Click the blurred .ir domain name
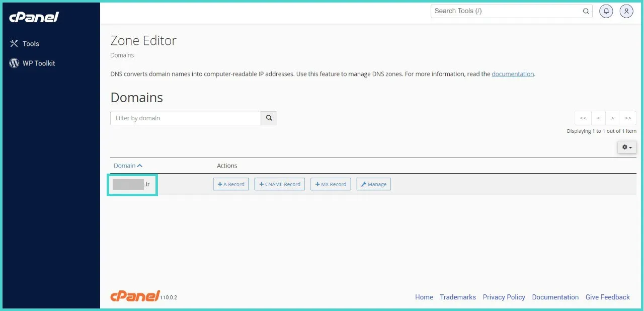644x311 pixels. [x=132, y=184]
